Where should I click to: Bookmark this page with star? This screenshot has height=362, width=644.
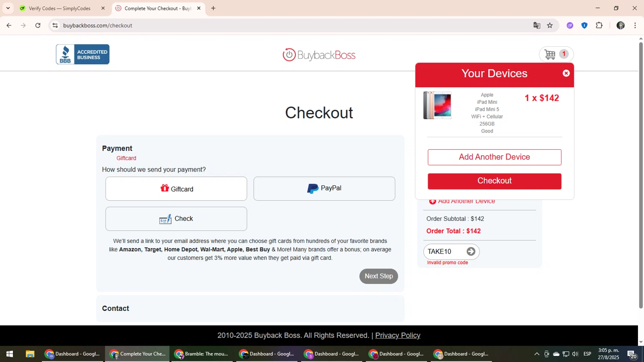550,25
